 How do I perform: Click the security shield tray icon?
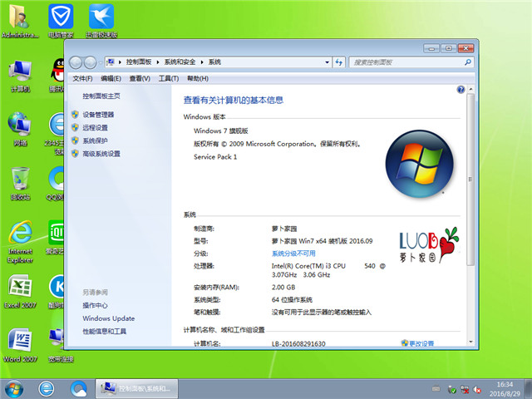pyautogui.click(x=451, y=390)
